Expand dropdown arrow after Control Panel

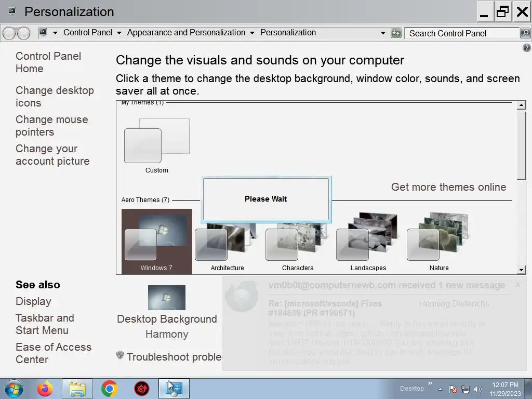pos(119,33)
